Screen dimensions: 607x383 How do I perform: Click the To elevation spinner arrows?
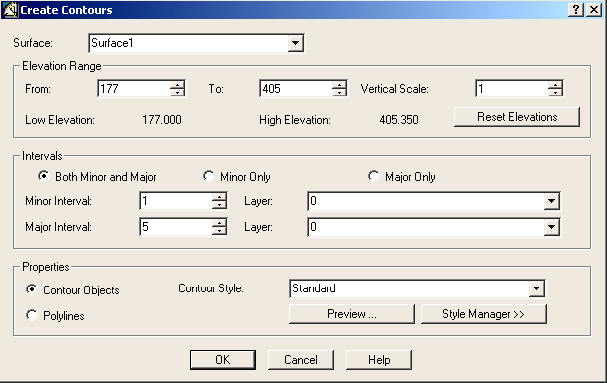340,89
